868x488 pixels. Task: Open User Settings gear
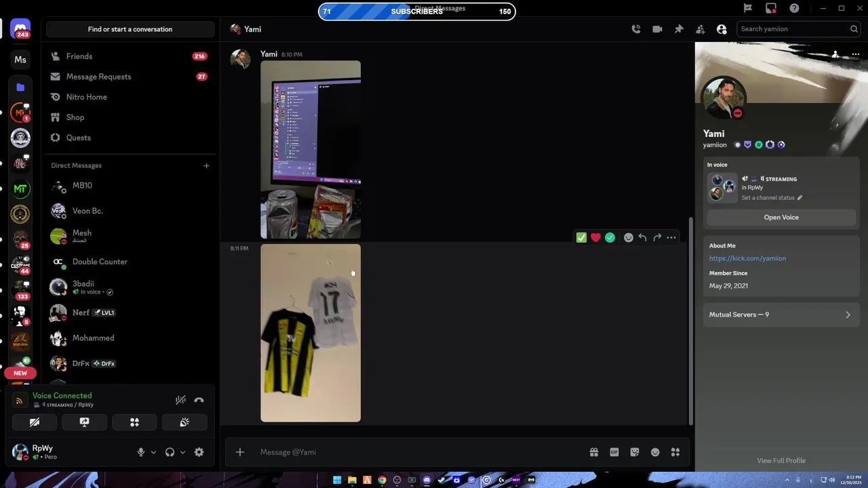(x=199, y=452)
